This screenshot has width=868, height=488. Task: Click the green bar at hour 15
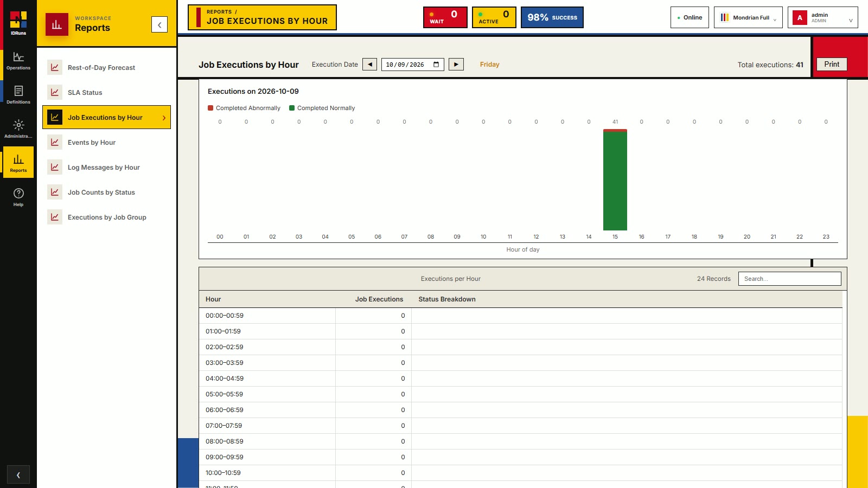tap(615, 181)
